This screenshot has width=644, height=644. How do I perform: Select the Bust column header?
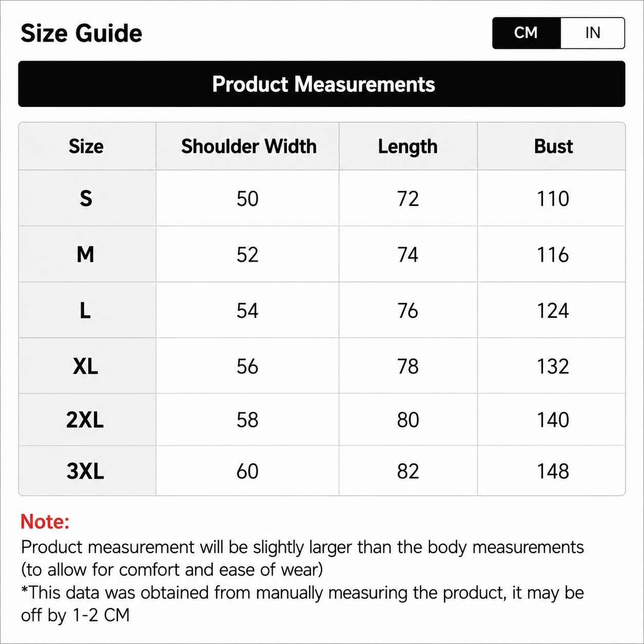(553, 146)
